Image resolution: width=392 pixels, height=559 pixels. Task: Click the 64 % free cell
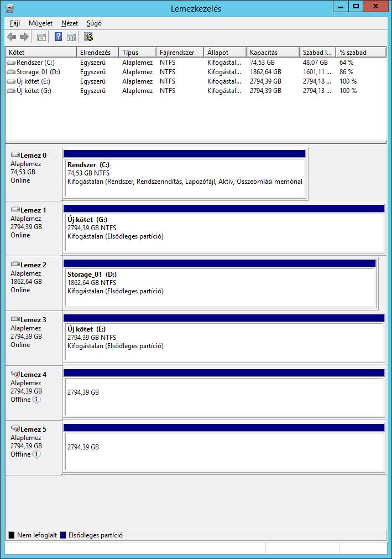pyautogui.click(x=347, y=63)
